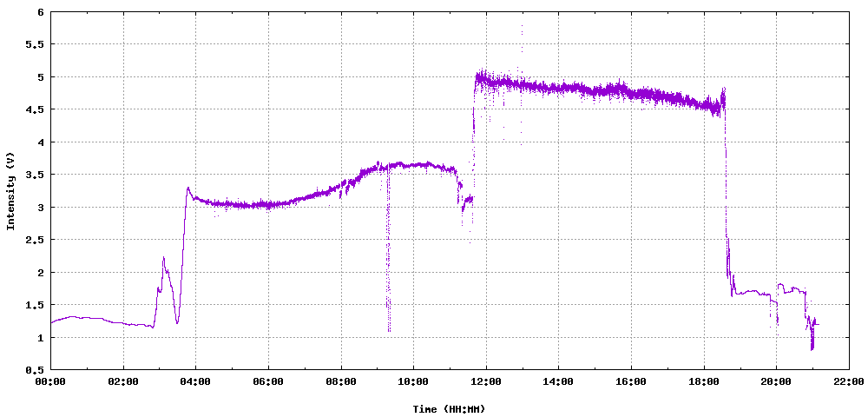Screen dimensions: 868x417
Task: Click the 3.5 intensity axis value
Action: point(35,175)
